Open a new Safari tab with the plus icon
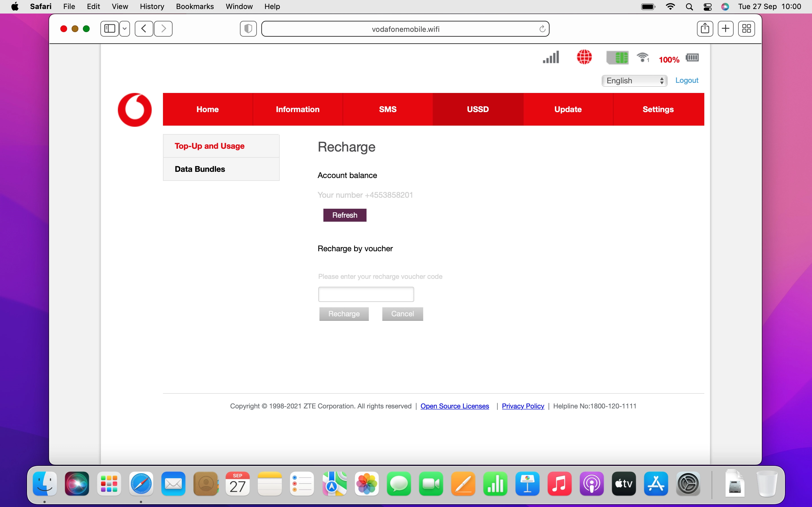The width and height of the screenshot is (812, 507). point(725,28)
